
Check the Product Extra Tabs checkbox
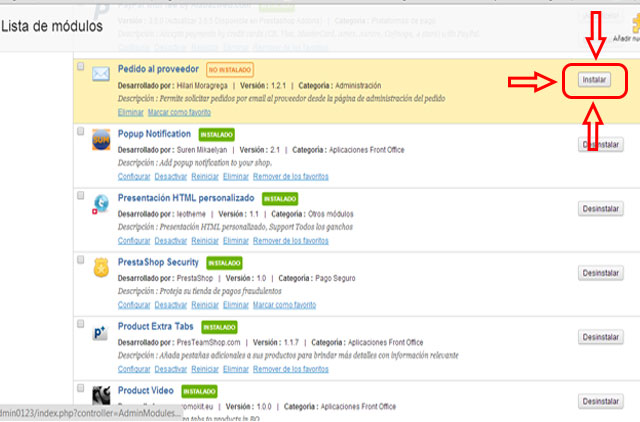click(81, 324)
